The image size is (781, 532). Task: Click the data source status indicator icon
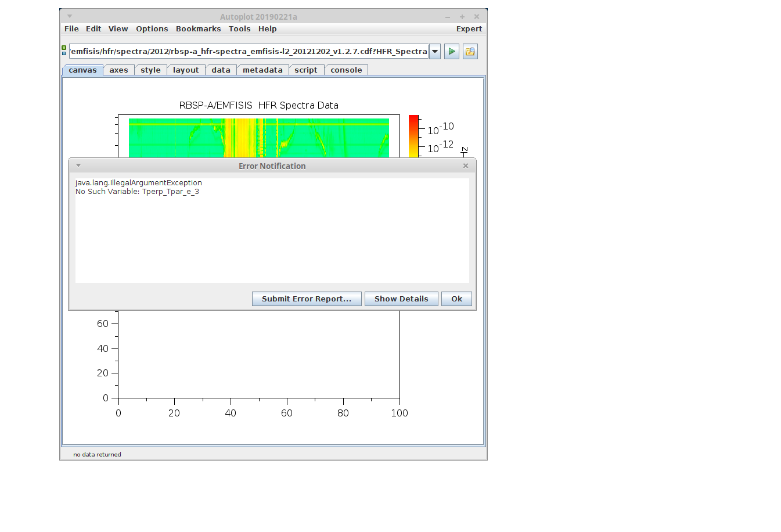(x=64, y=51)
